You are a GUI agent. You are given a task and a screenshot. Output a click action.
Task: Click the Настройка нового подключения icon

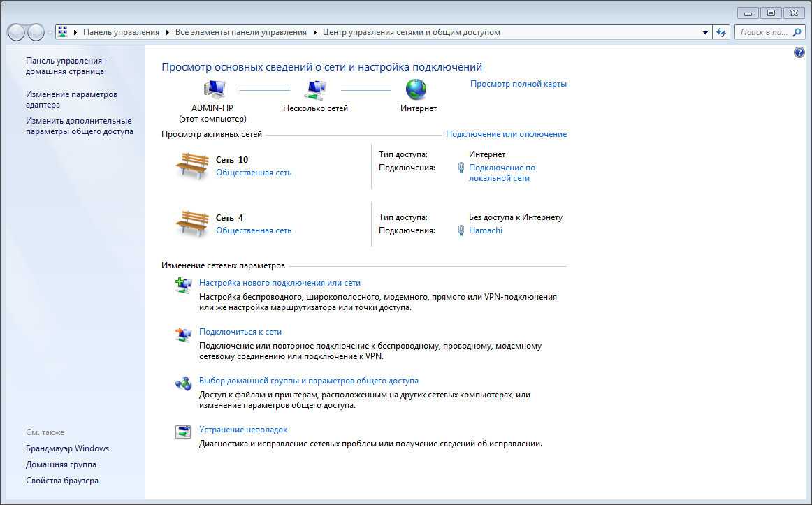(183, 286)
